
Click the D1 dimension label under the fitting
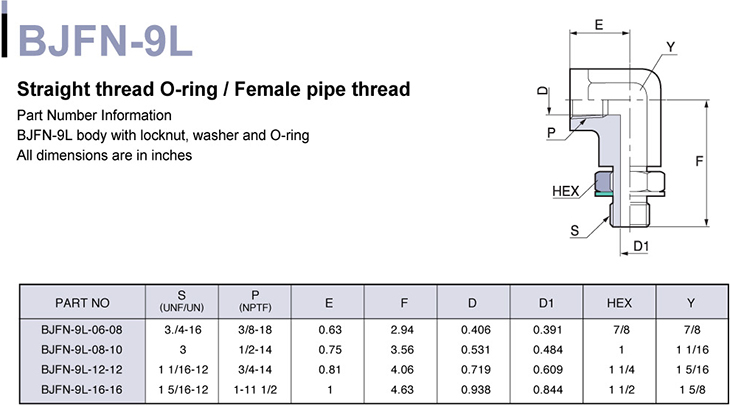(x=641, y=245)
